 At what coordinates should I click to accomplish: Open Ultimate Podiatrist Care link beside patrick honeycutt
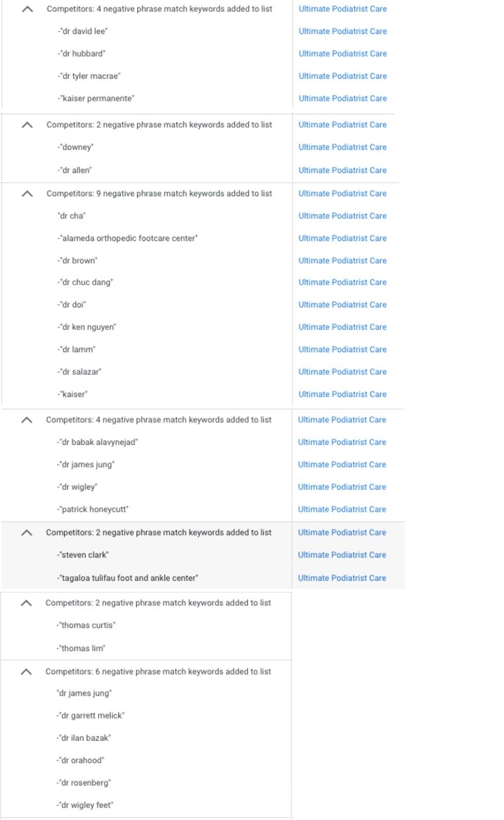click(343, 509)
